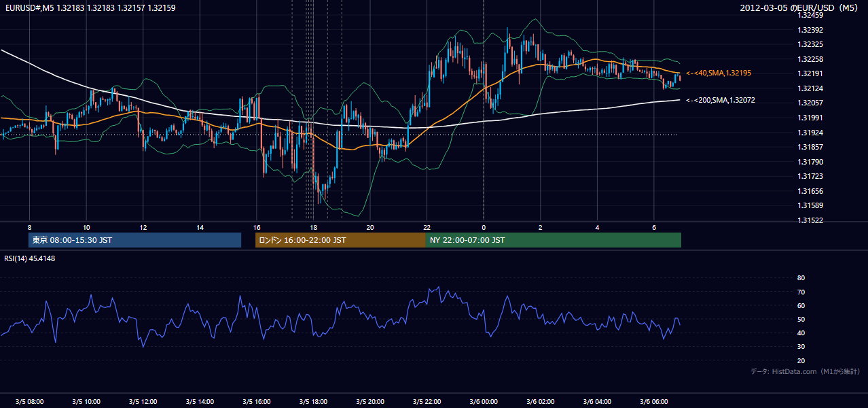Image resolution: width=868 pixels, height=408 pixels.
Task: Click the 3/6 06:00 time axis label
Action: click(x=654, y=402)
